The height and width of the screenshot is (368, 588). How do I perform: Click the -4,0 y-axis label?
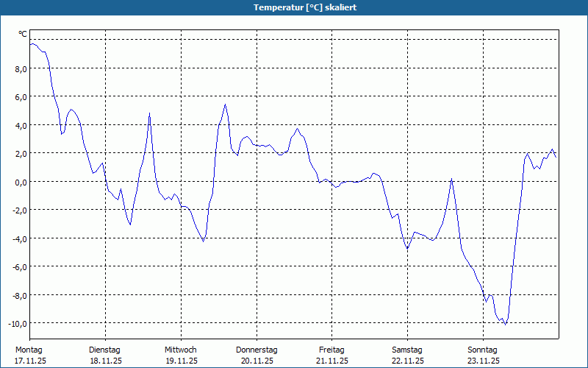tap(20, 238)
